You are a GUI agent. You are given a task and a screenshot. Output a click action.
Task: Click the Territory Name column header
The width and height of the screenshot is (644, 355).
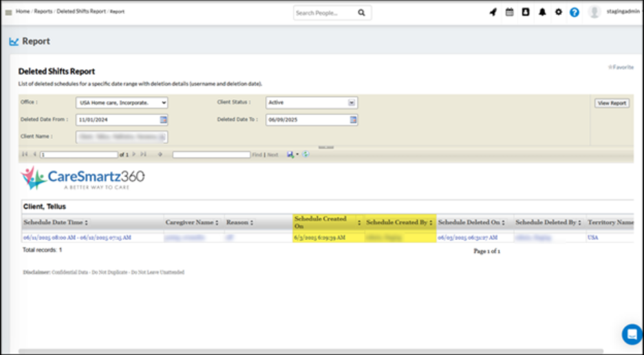click(611, 222)
